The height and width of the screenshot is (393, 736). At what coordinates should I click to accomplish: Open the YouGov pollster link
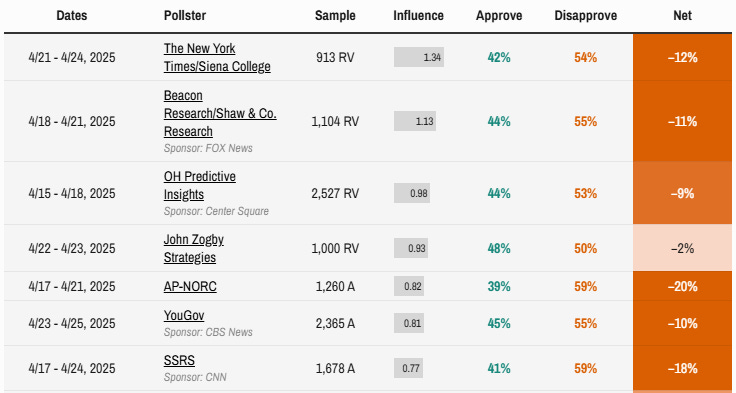[184, 315]
